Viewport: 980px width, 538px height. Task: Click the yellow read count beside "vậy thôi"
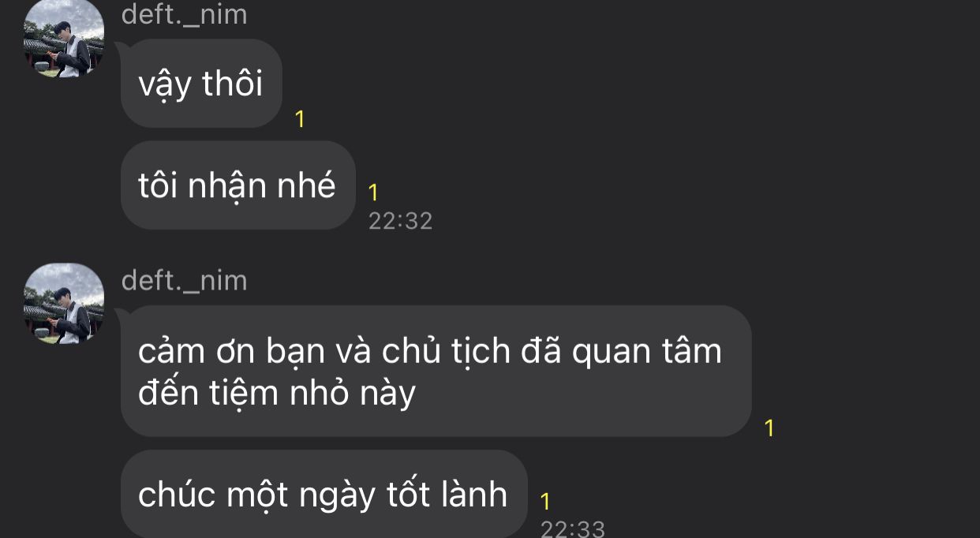pyautogui.click(x=300, y=120)
